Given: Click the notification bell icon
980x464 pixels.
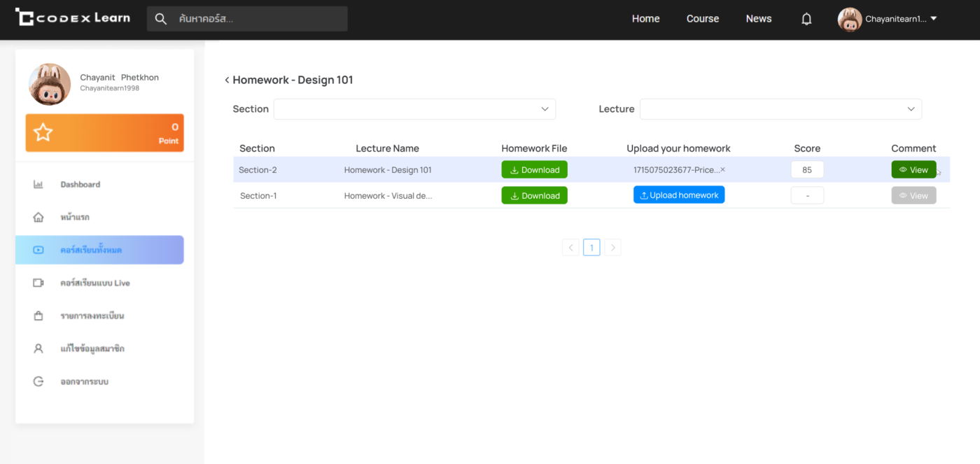Looking at the screenshot, I should coord(806,19).
